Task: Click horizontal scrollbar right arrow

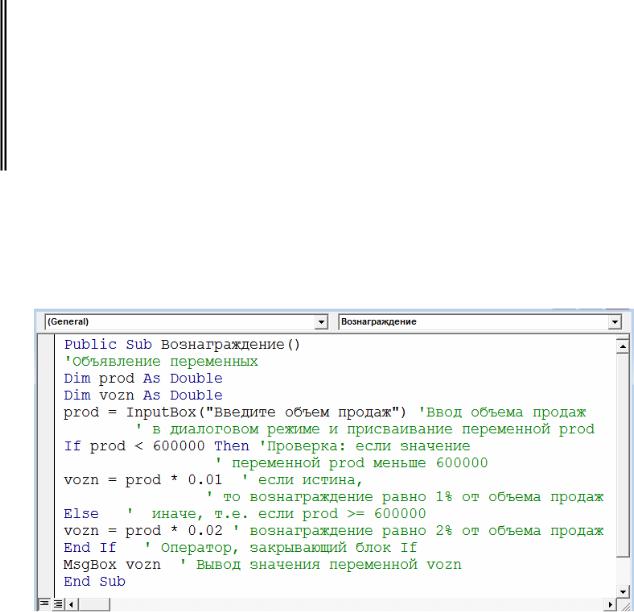Action: point(611,605)
